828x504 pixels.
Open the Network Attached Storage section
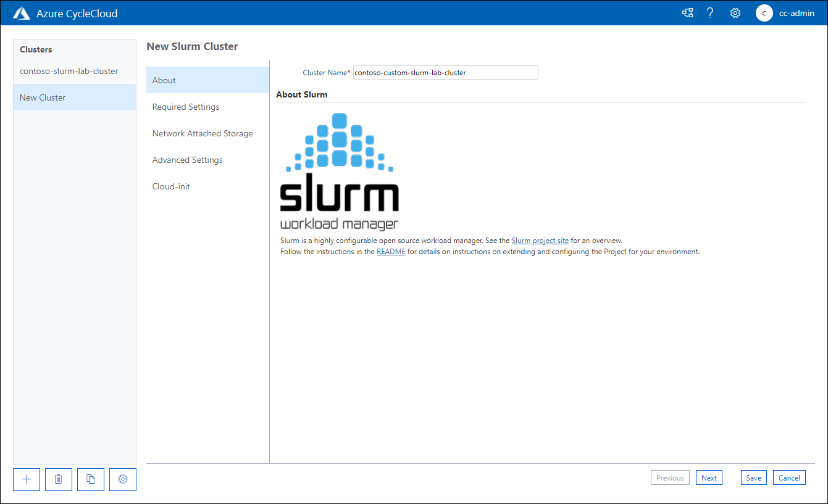pos(203,133)
